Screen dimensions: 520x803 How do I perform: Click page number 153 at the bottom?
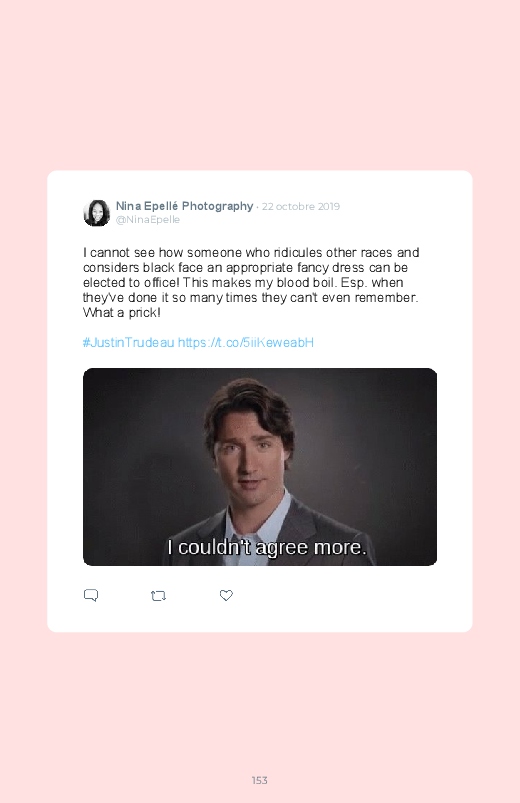tap(260, 780)
